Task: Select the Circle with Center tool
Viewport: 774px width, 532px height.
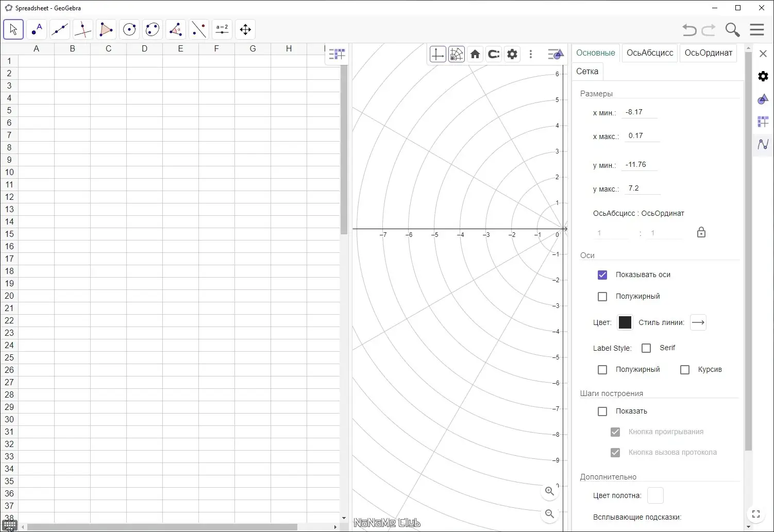Action: coord(129,29)
